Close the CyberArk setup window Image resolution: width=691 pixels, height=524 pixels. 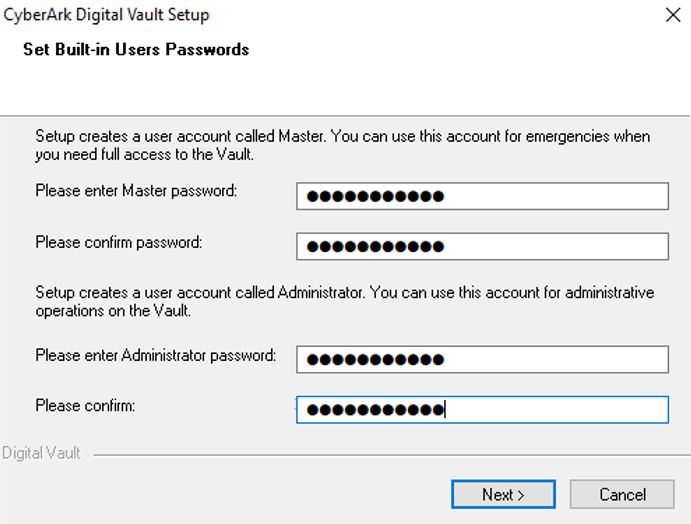tap(673, 15)
